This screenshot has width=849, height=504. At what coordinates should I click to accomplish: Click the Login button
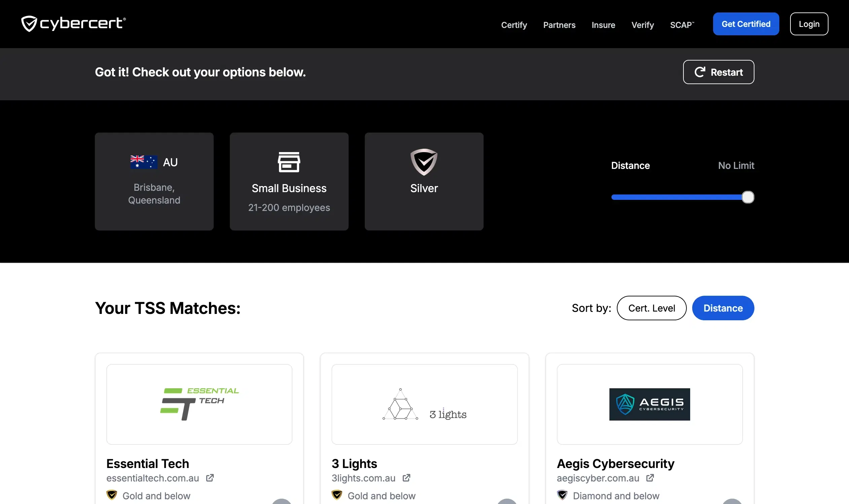[x=809, y=24]
